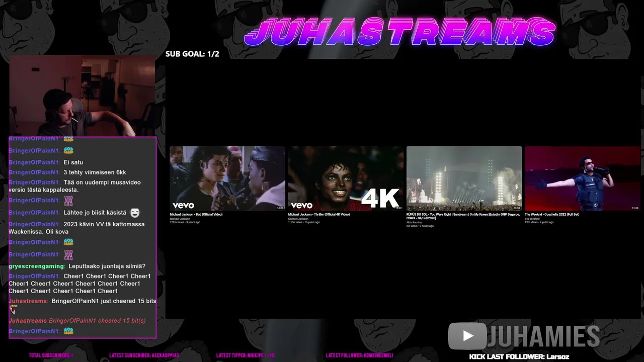Image resolution: width=644 pixels, height=362 pixels.
Task: Click BringerOfPainN1 username beside '3 tehty viimeiseen 6kk'
Action: pyautogui.click(x=34, y=172)
